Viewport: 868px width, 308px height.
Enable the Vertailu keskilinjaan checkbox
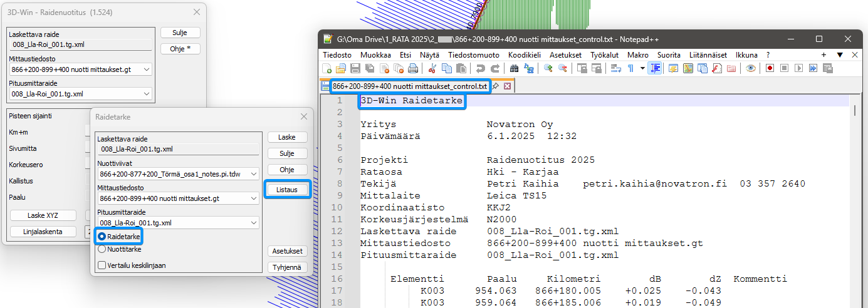(x=102, y=265)
